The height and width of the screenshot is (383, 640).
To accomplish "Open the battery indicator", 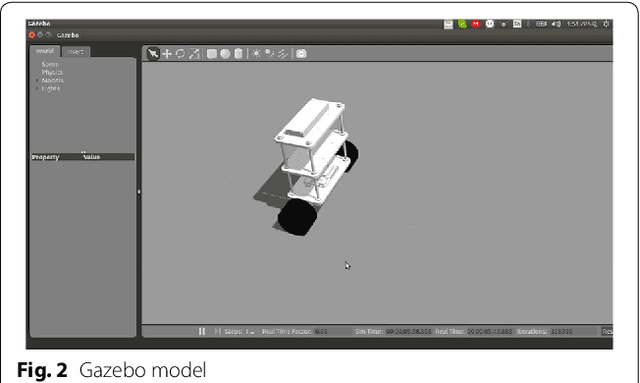I will coord(541,24).
